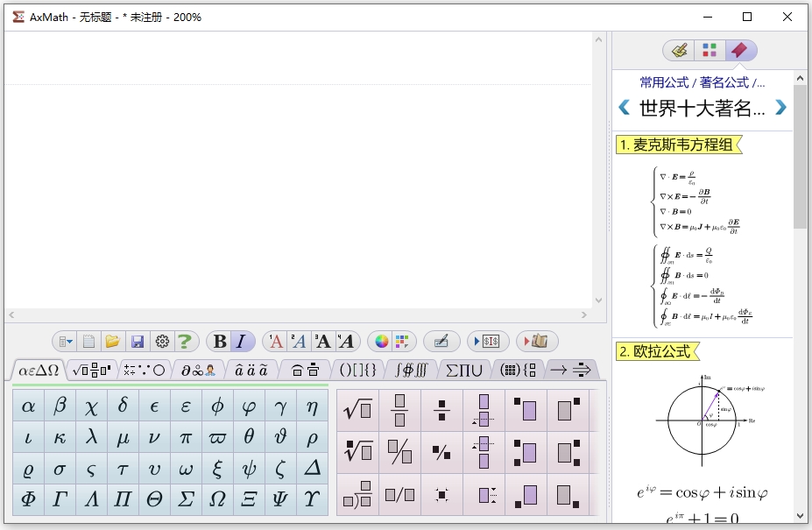Open the 常用公式 breadcrumb link
This screenshot has height=530, width=812.
[664, 82]
